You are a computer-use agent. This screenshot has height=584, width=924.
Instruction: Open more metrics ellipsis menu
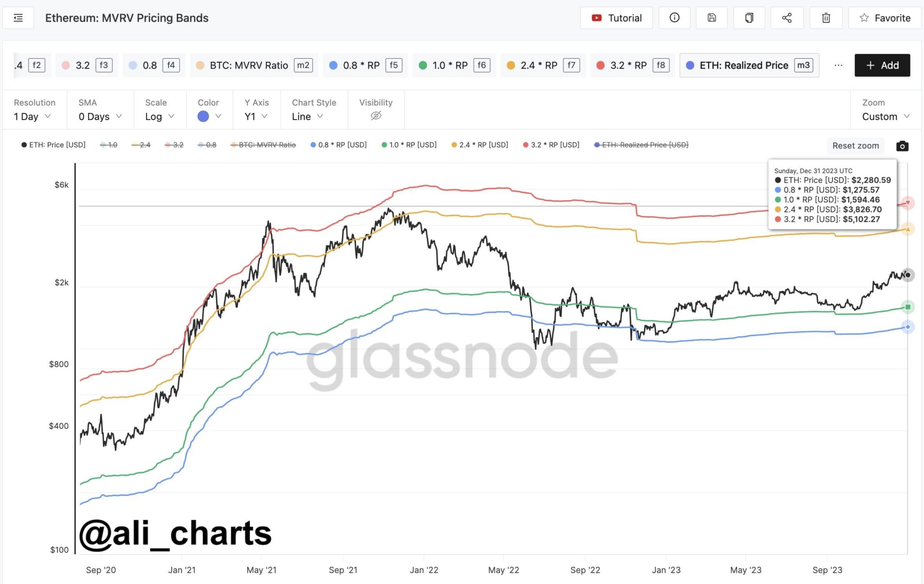tap(838, 65)
